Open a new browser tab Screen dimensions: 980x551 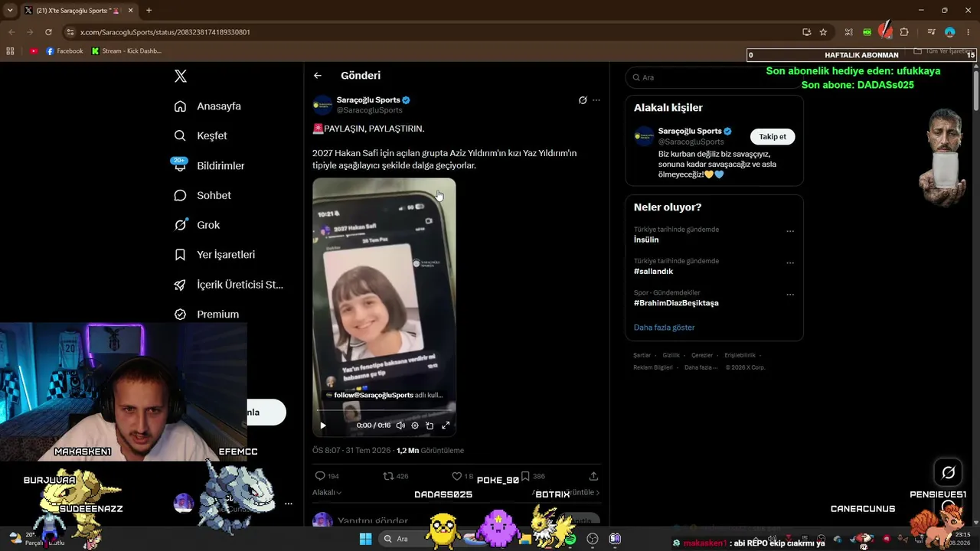[149, 11]
